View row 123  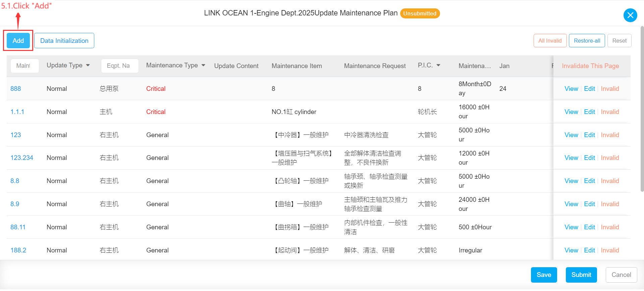(x=571, y=135)
